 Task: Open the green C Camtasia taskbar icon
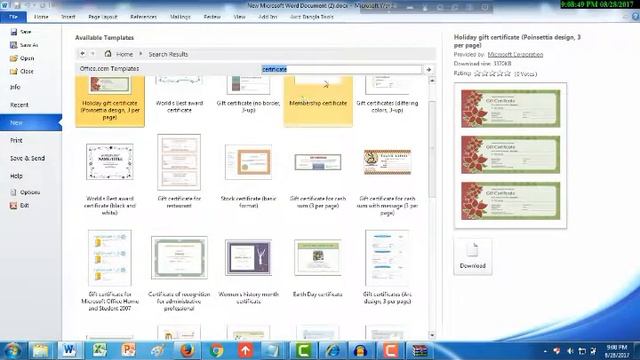coord(303,351)
